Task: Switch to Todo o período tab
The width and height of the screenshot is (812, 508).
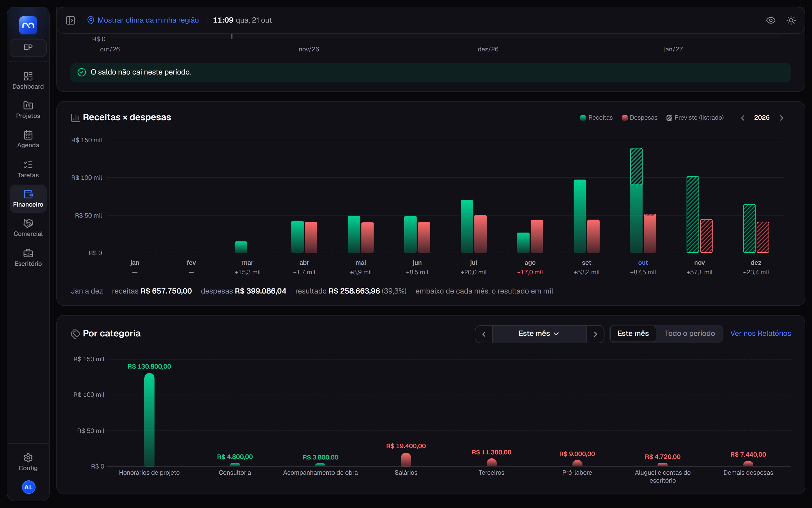Action: tap(690, 334)
